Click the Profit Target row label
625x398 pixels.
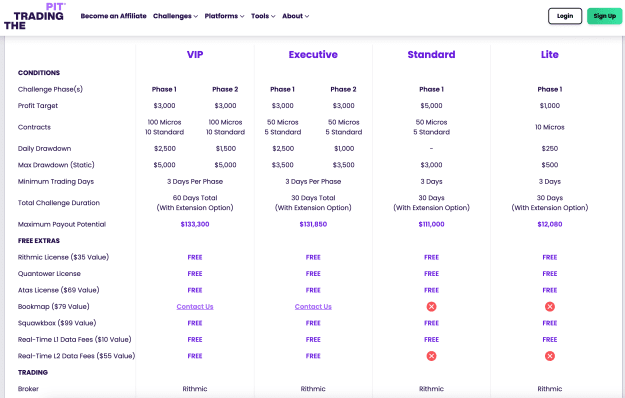[38, 106]
